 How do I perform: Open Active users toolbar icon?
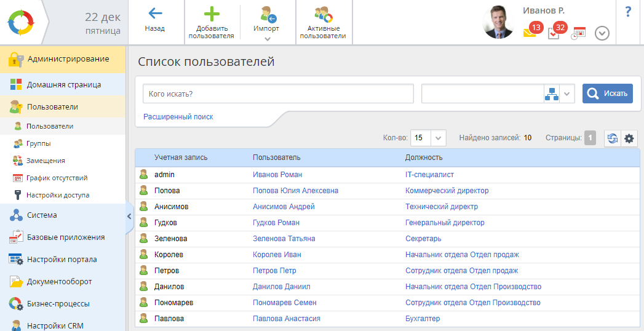click(x=323, y=14)
